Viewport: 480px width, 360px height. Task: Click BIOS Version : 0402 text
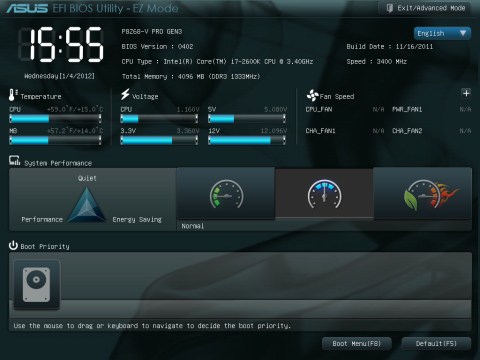157,46
